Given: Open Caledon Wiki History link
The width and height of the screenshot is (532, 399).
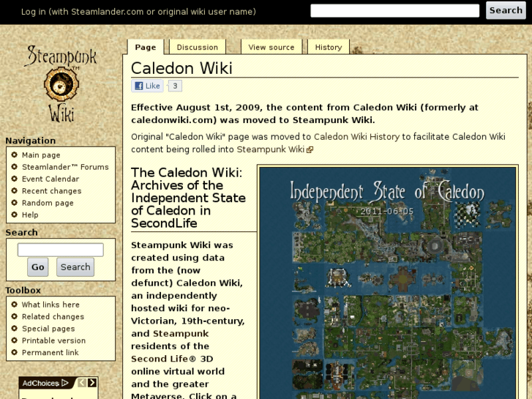Looking at the screenshot, I should 356,137.
